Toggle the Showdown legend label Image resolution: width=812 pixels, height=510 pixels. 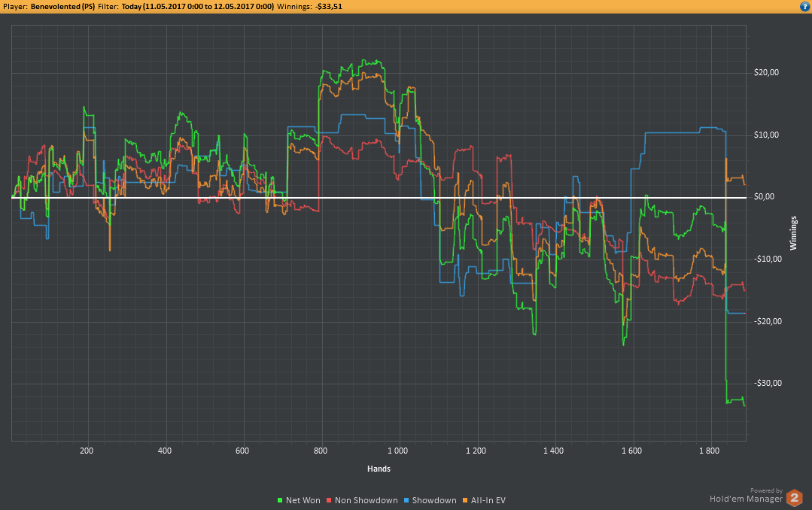click(x=434, y=500)
